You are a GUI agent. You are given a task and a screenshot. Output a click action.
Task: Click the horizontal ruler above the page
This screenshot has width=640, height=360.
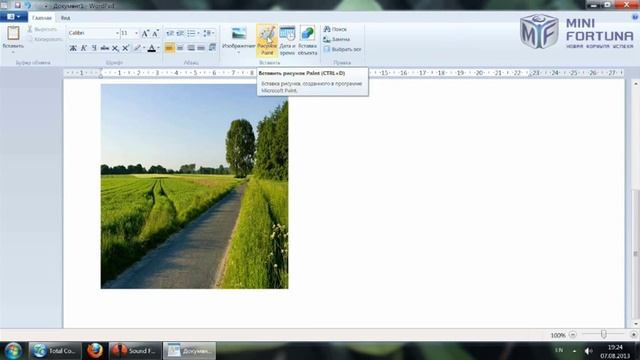[x=344, y=73]
